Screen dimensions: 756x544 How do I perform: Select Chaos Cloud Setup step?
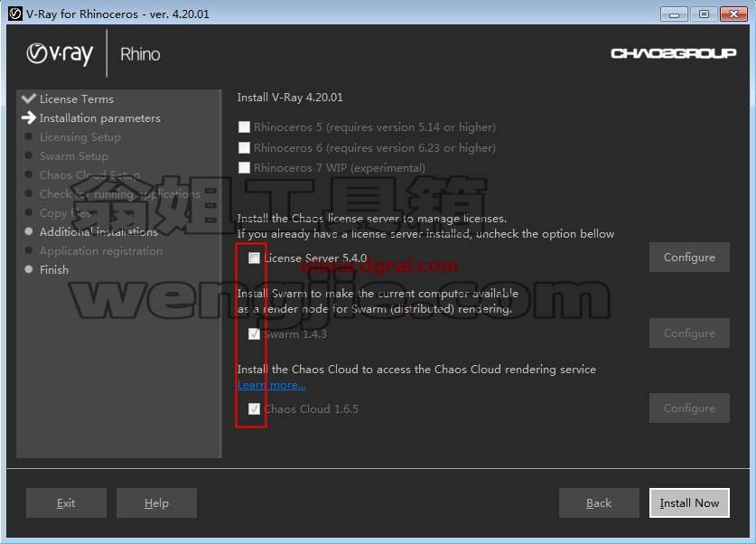click(89, 174)
